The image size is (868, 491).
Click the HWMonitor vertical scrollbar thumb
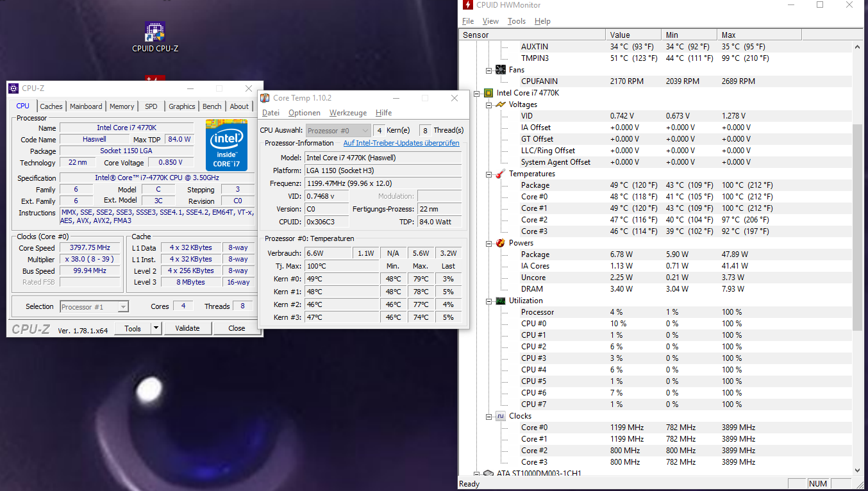(858, 228)
